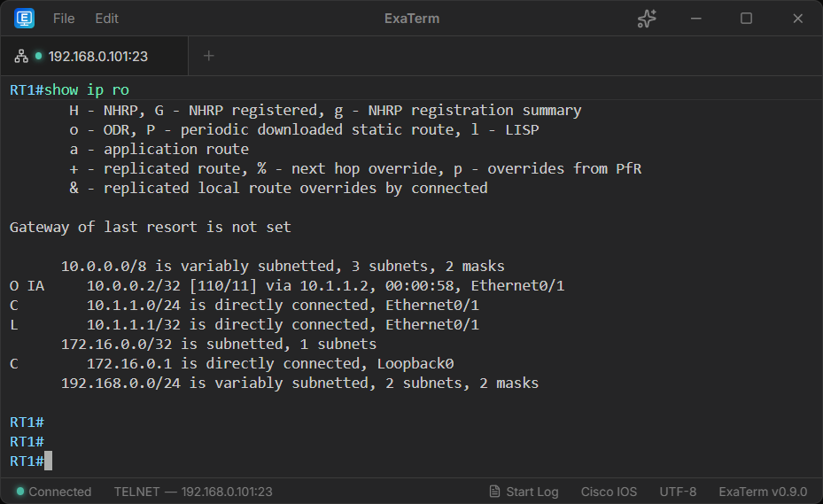Click Cisco IOS in status bar
Screen dimensions: 823x504
(609, 492)
